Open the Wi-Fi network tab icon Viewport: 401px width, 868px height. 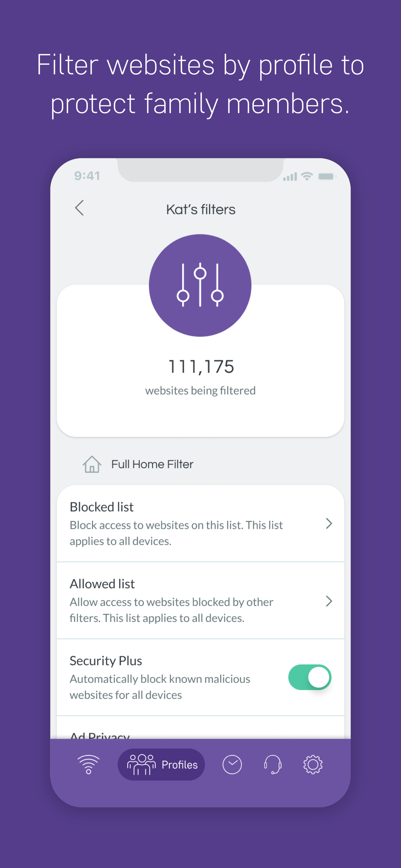(88, 764)
